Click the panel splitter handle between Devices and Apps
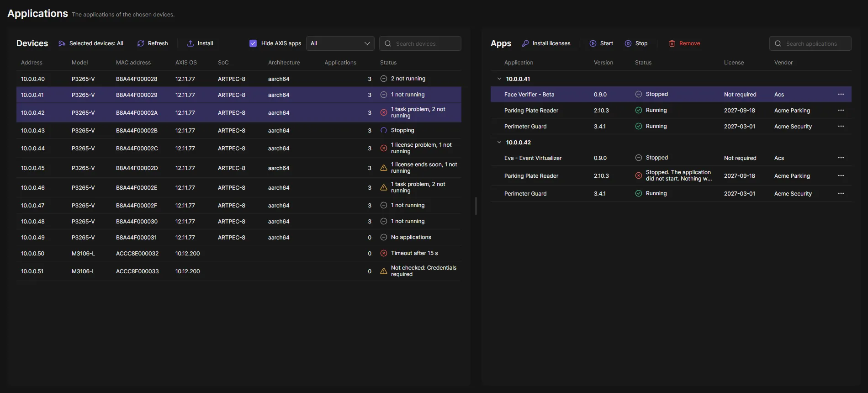The height and width of the screenshot is (393, 868). 476,206
